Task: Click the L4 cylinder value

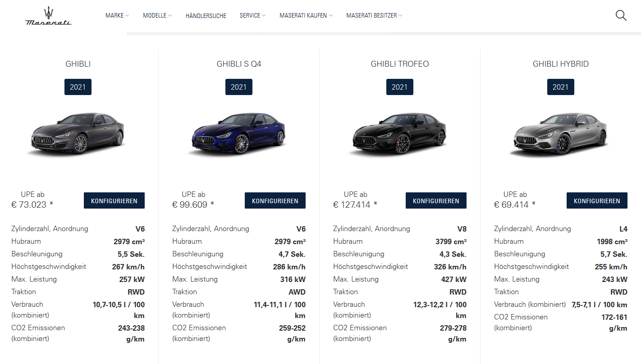Action: pyautogui.click(x=623, y=229)
